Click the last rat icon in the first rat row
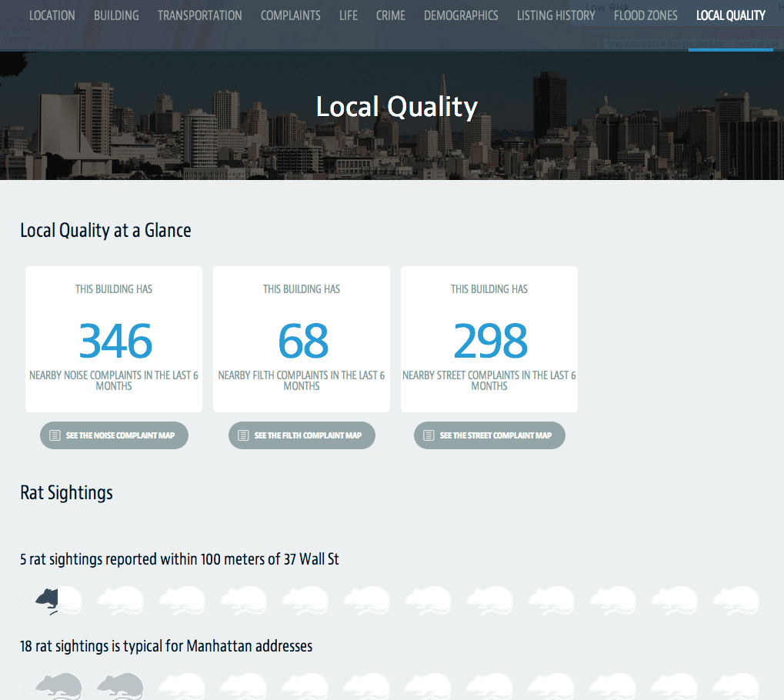The width and height of the screenshot is (784, 700). [735, 601]
